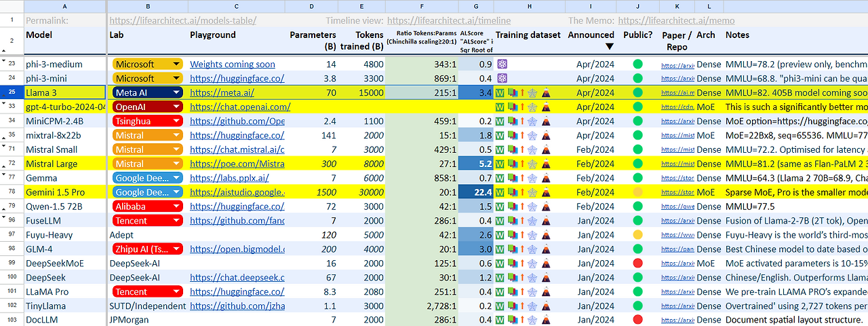The image size is (868, 326).
Task: Click the atom icon in phi-3-medium row
Action: [502, 64]
